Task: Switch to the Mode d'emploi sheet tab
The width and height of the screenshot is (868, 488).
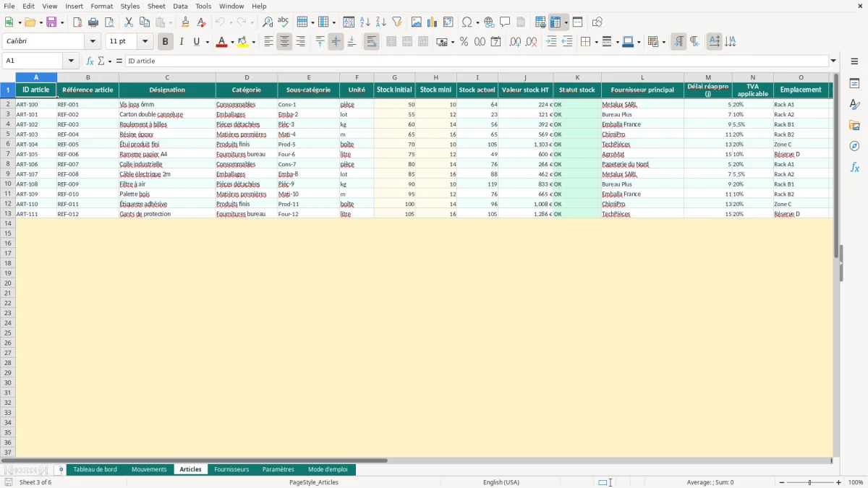Action: tap(328, 469)
